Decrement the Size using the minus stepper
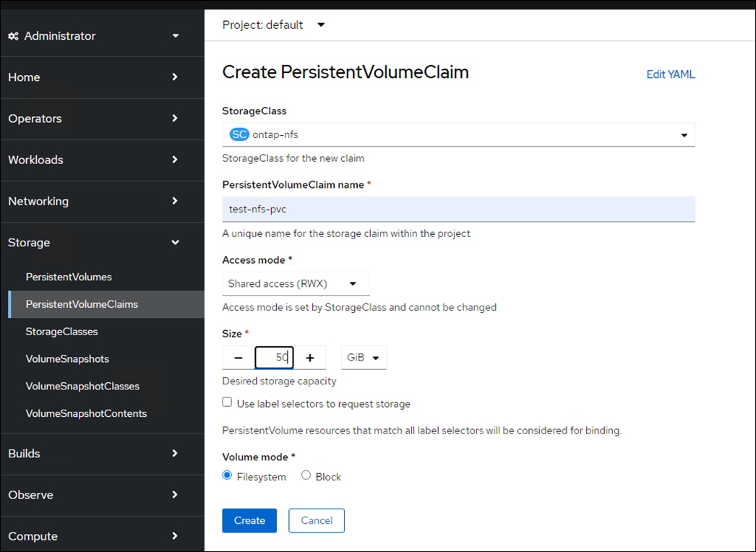The height and width of the screenshot is (552, 756). [x=237, y=357]
